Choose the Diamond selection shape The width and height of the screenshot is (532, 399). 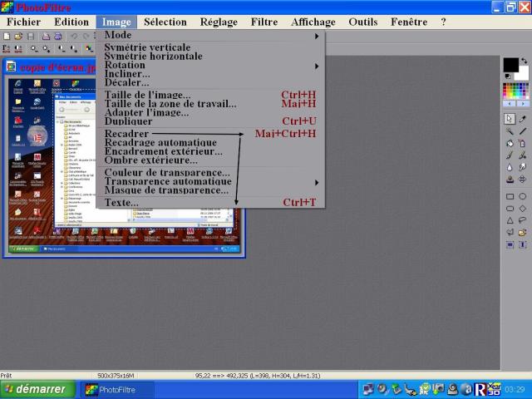pos(523,209)
